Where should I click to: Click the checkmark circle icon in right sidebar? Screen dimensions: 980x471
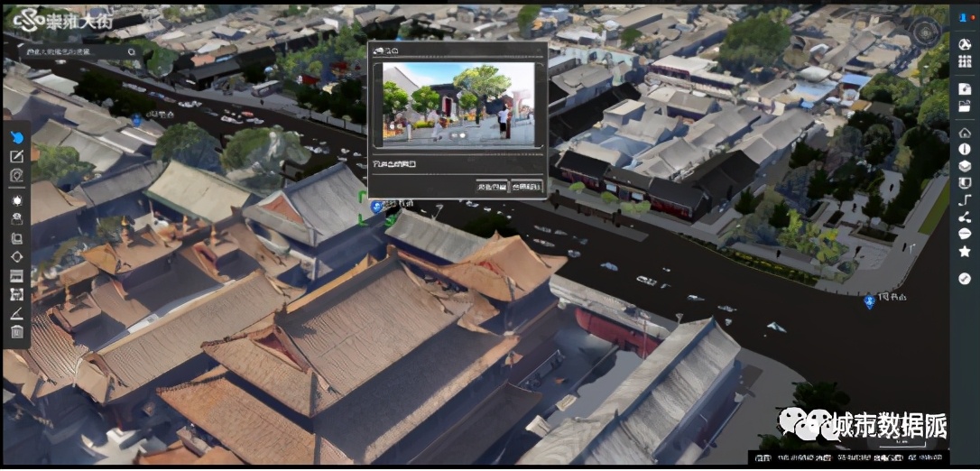965,279
